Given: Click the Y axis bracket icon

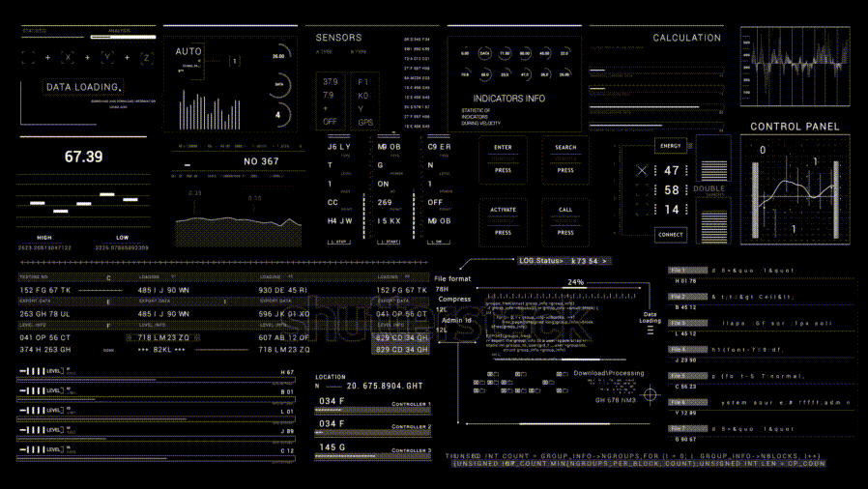Looking at the screenshot, I should click(110, 58).
